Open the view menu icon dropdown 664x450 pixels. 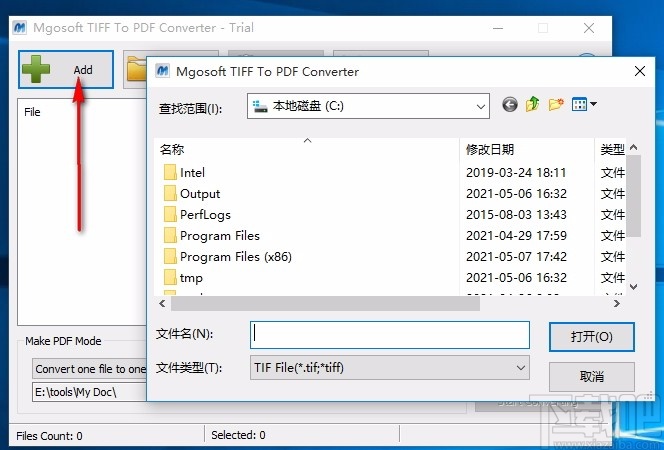[x=584, y=104]
